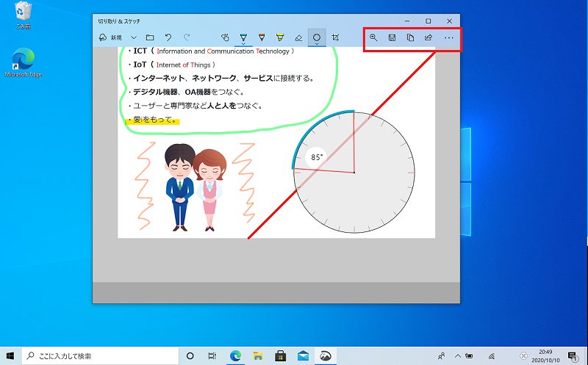Viewport: 588px width, 365px height.
Task: Open the Windows Start menu
Action: coord(10,355)
